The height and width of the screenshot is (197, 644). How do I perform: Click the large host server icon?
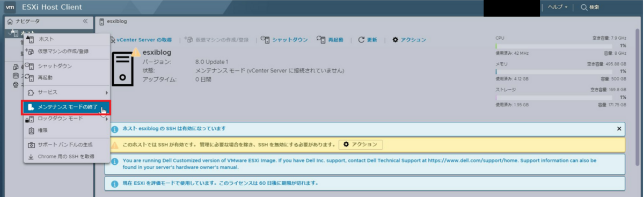123,70
